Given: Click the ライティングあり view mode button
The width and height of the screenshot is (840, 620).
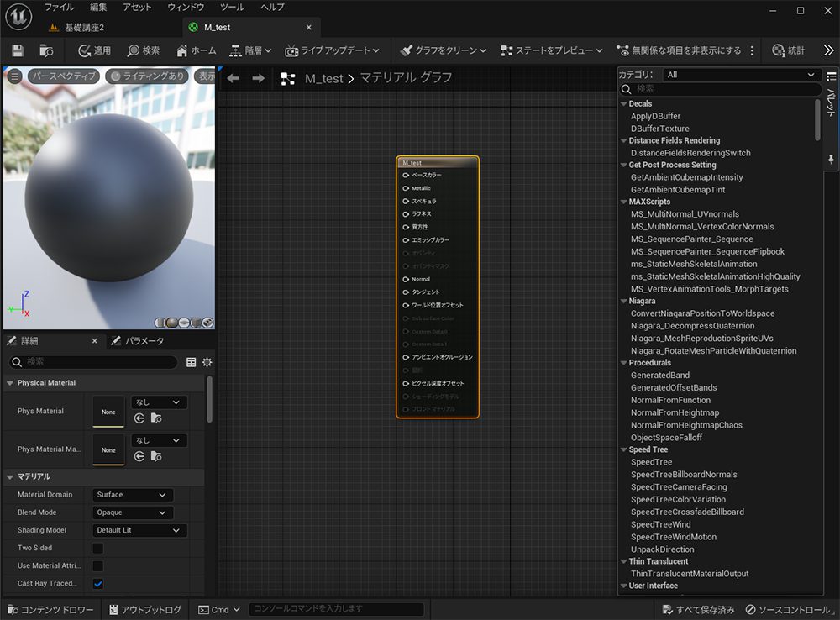Looking at the screenshot, I should point(146,76).
